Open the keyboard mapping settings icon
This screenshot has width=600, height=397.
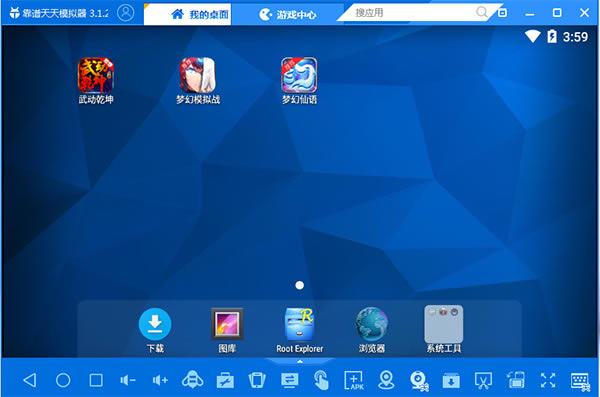[580, 382]
